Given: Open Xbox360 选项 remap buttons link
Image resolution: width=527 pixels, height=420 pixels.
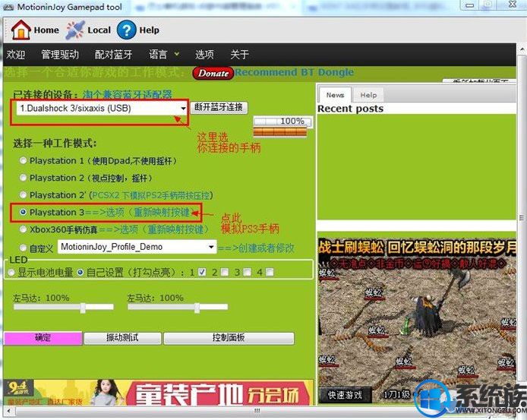Looking at the screenshot, I should (153, 229).
